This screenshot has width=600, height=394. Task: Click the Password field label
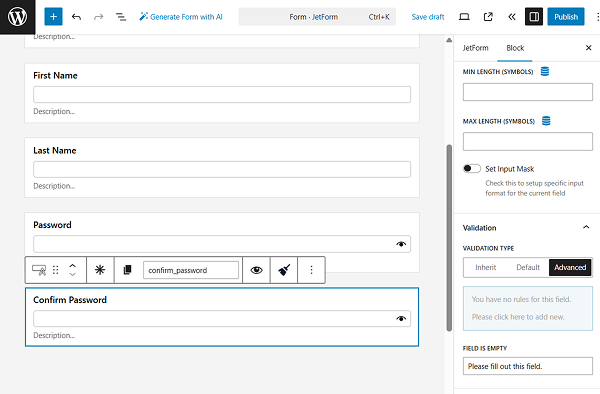(x=52, y=225)
